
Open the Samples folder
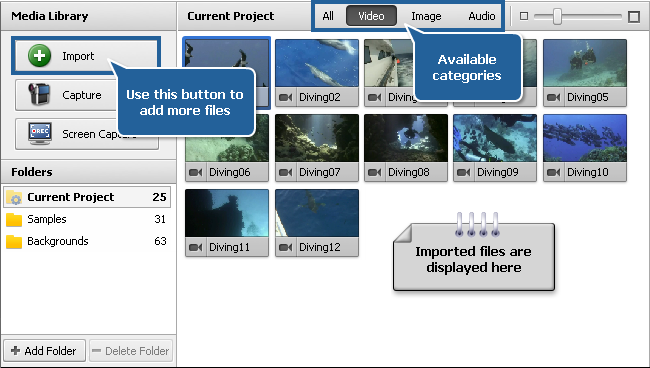tap(87, 219)
